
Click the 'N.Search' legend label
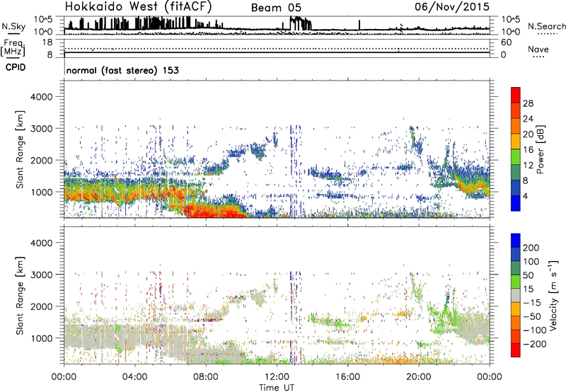click(x=546, y=26)
